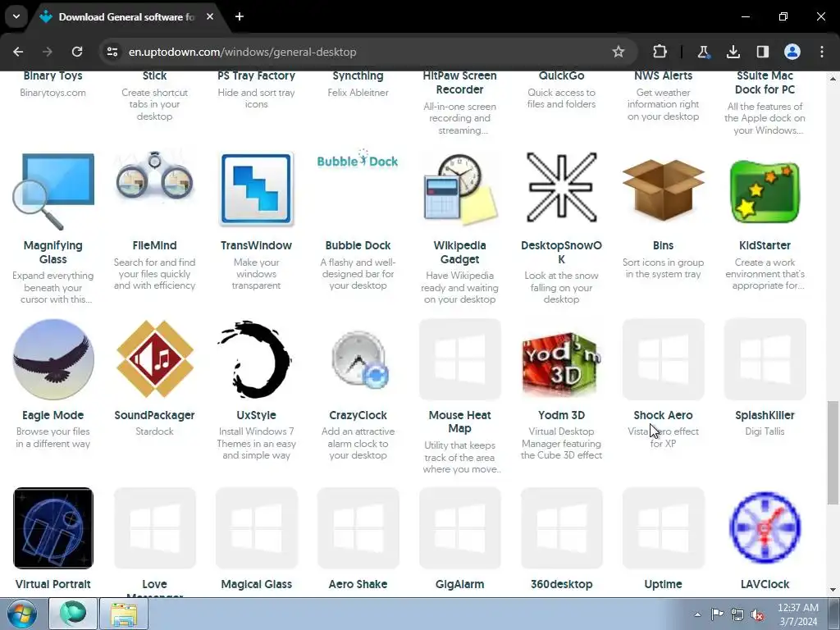This screenshot has height=630, width=840.
Task: Open the LAVClock icon
Action: 765,527
